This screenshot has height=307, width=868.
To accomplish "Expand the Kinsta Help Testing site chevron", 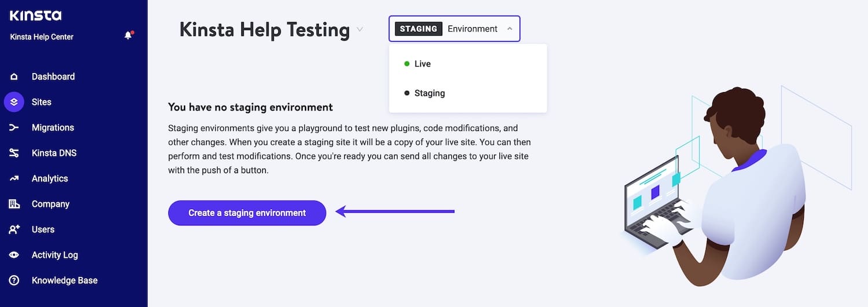I will 359,30.
